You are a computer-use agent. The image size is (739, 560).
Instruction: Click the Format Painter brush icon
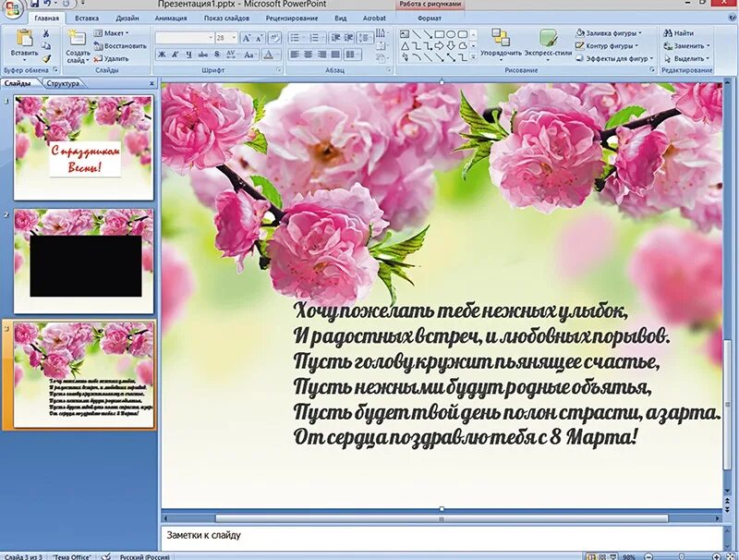coord(46,58)
